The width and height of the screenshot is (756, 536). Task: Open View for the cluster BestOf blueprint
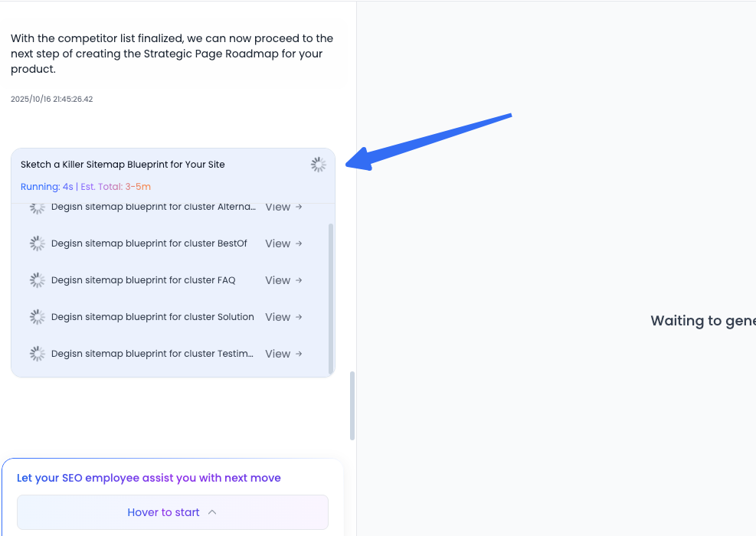(x=283, y=243)
